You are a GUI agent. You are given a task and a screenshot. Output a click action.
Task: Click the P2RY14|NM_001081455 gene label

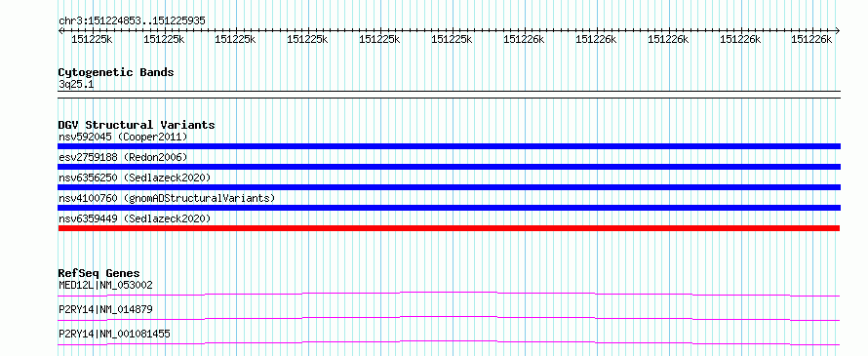tap(114, 334)
